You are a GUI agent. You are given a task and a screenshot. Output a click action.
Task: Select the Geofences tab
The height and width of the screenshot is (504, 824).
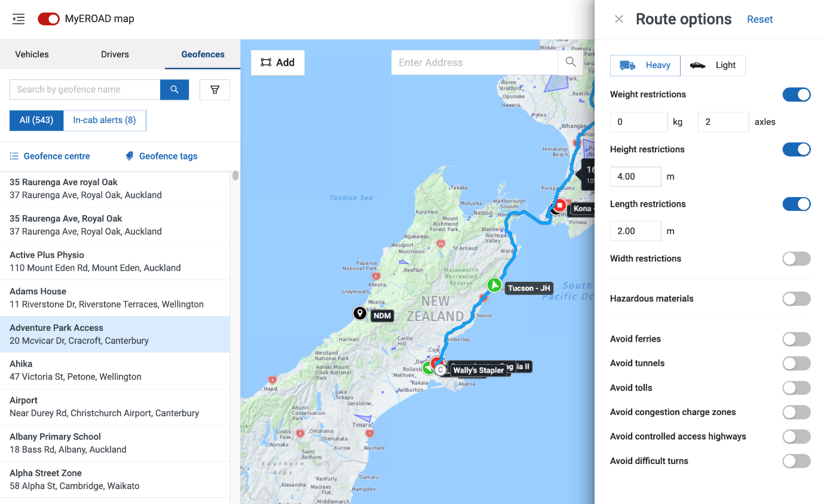click(203, 54)
